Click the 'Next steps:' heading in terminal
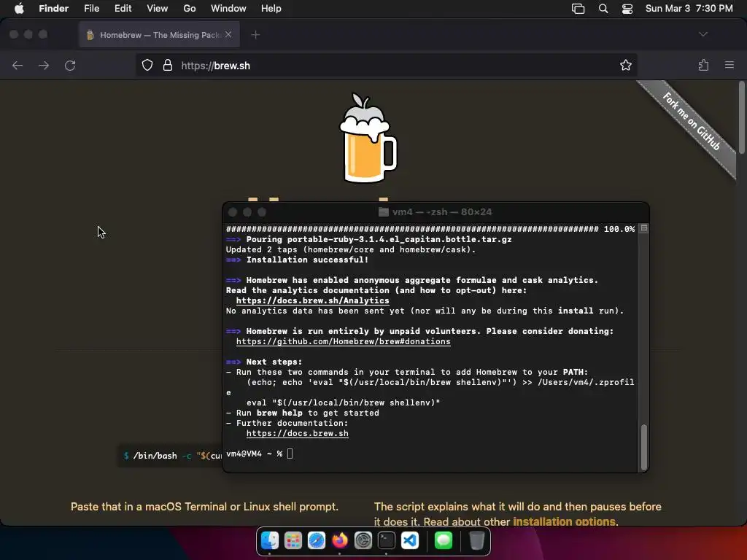The height and width of the screenshot is (560, 747). 264,362
